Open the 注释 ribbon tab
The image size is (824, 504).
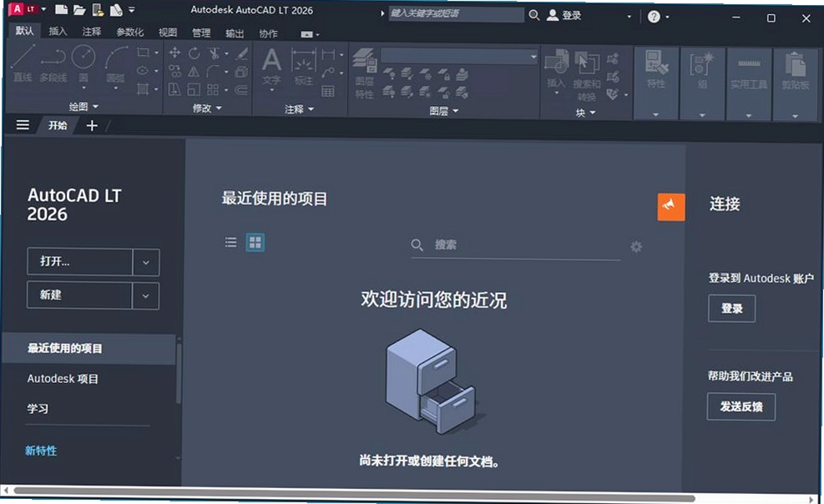point(92,32)
